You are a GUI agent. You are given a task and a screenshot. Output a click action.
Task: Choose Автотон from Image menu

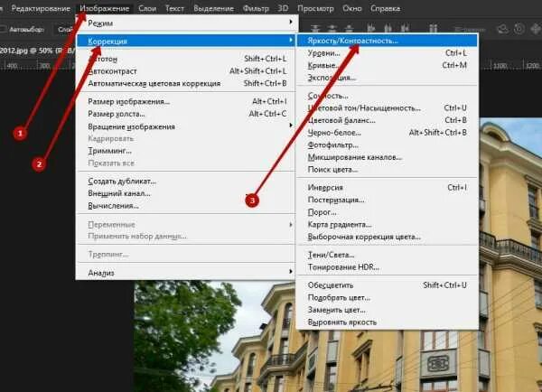(x=185, y=59)
